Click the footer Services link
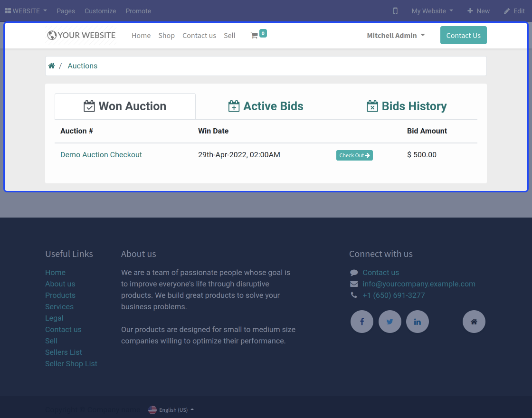This screenshot has height=418, width=532. point(59,307)
